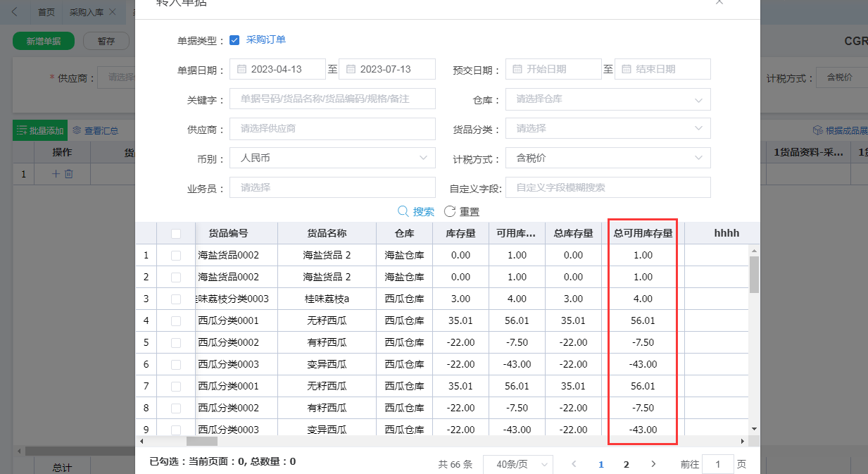
Task: Click the delete row trash icon
Action: pyautogui.click(x=69, y=174)
